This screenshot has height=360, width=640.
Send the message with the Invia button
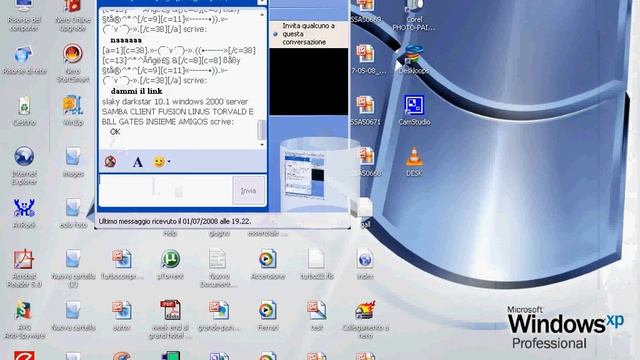248,190
